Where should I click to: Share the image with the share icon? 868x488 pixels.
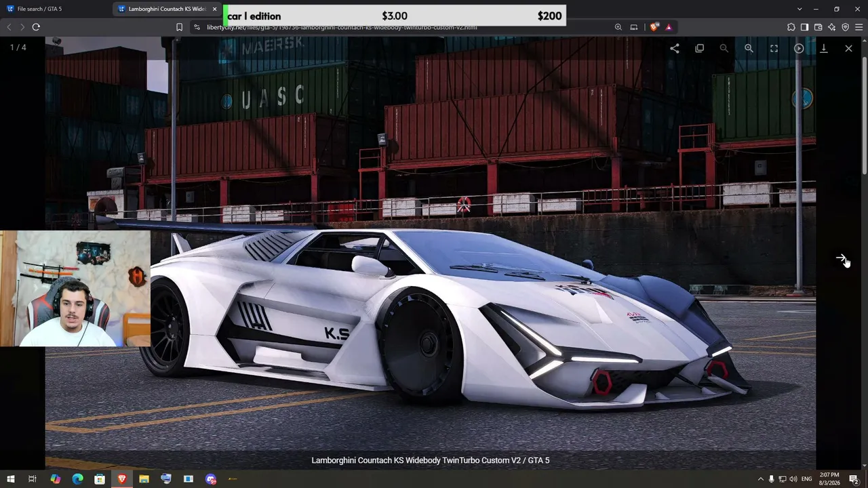click(x=675, y=48)
